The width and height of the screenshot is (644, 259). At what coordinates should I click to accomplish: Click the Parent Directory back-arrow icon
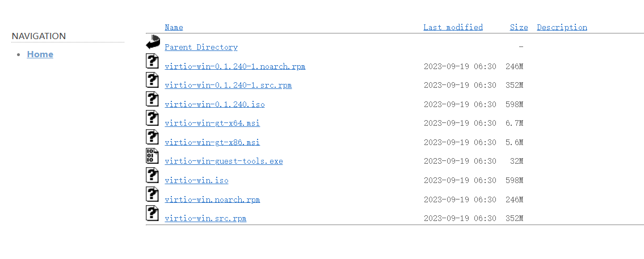(x=153, y=42)
